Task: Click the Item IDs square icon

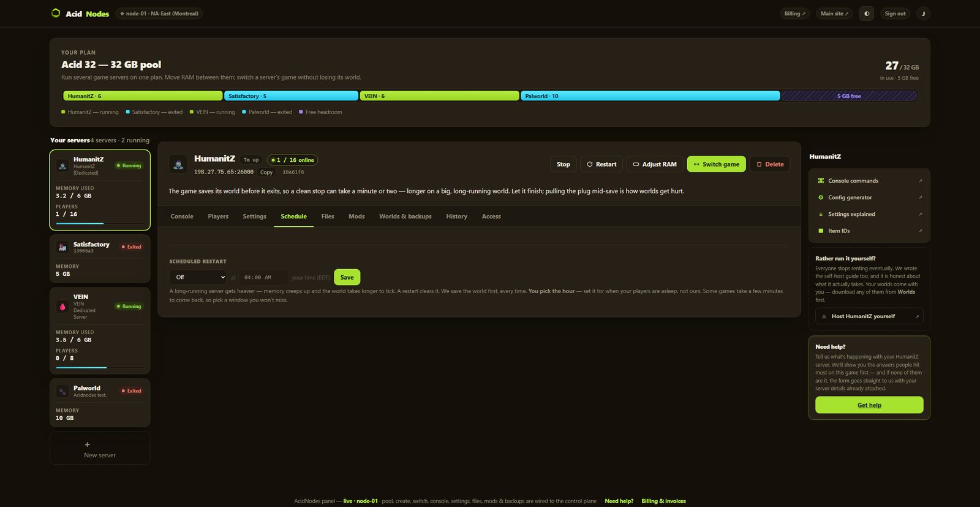Action: coord(821,231)
